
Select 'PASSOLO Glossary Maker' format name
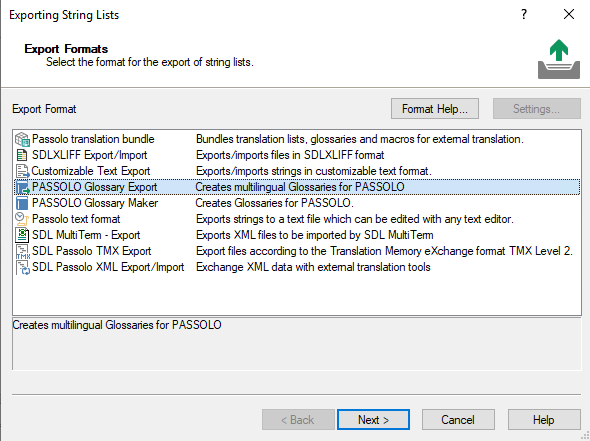[x=95, y=203]
